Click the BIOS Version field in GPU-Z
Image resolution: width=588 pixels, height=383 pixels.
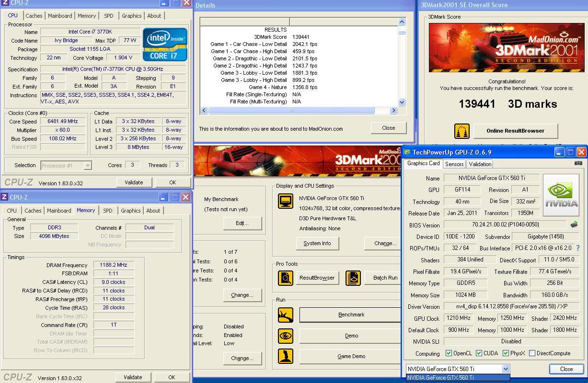coord(505,225)
